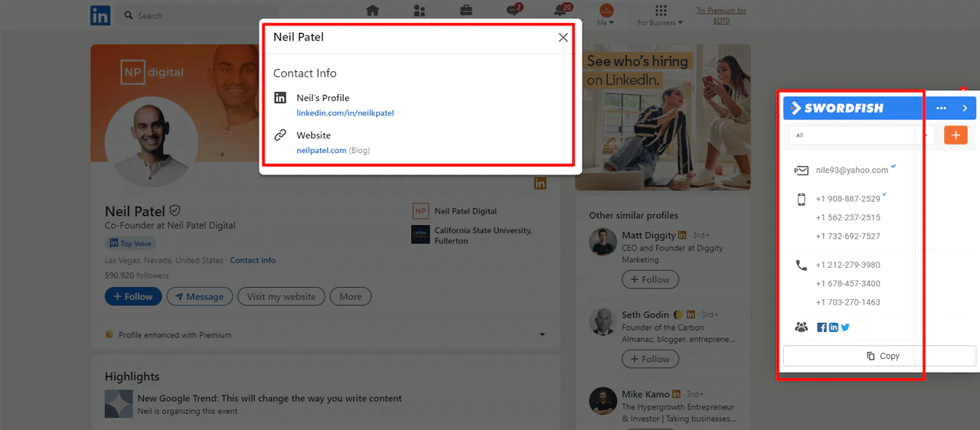Open linkedin.com/in/neilkpatel profile link
The image size is (980, 430).
click(x=345, y=113)
